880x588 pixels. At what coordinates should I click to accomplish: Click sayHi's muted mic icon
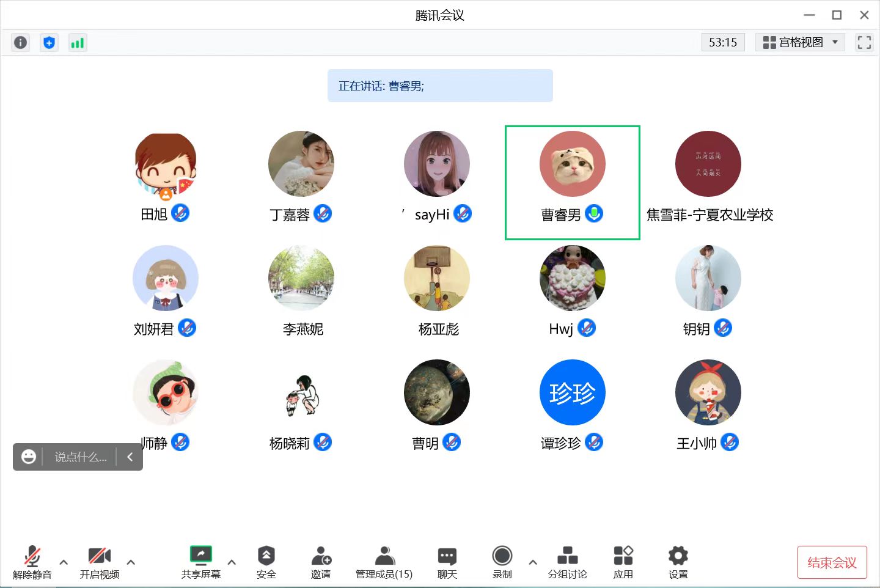coord(463,213)
